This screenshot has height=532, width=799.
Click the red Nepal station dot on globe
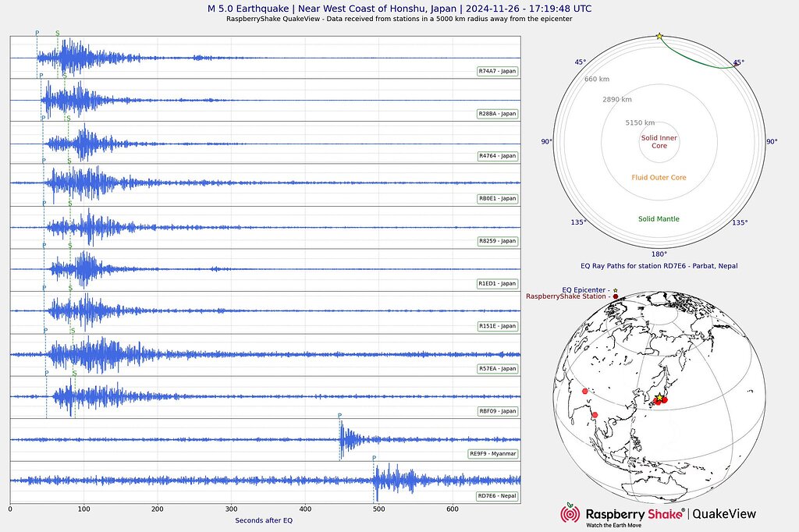pyautogui.click(x=584, y=391)
